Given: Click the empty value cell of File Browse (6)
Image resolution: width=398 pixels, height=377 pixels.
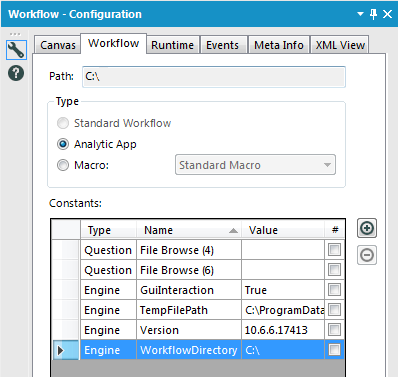Looking at the screenshot, I should tap(283, 270).
